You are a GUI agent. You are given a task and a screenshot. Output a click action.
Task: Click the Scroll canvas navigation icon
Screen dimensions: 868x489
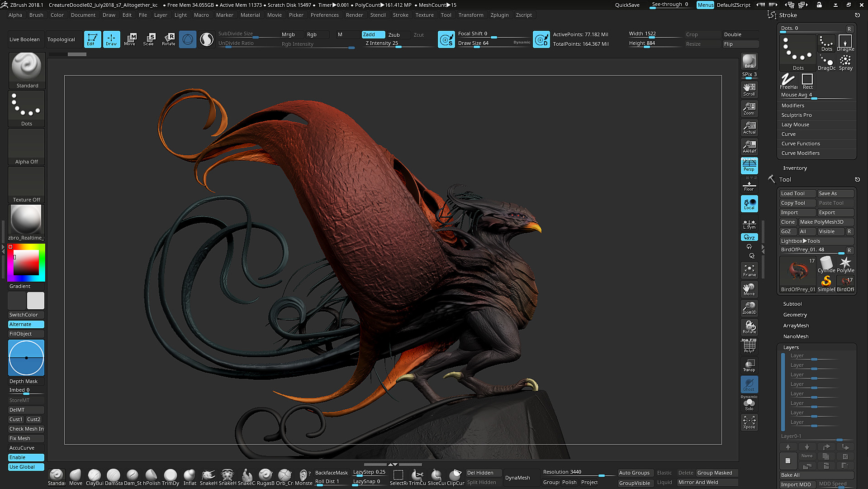(x=749, y=89)
